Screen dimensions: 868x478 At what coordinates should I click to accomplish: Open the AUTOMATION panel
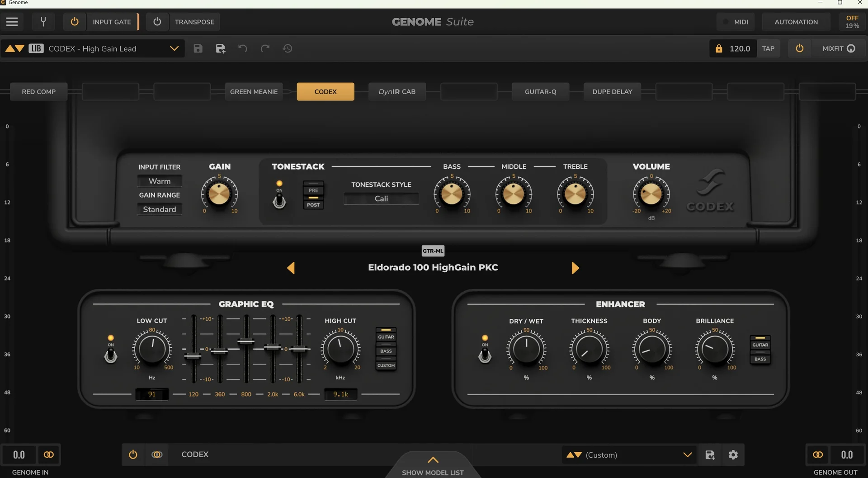(x=796, y=22)
